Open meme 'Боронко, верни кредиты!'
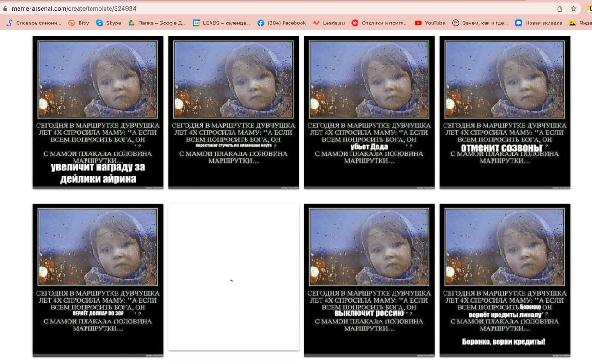Screen dimensions: 592x364 tap(505, 280)
